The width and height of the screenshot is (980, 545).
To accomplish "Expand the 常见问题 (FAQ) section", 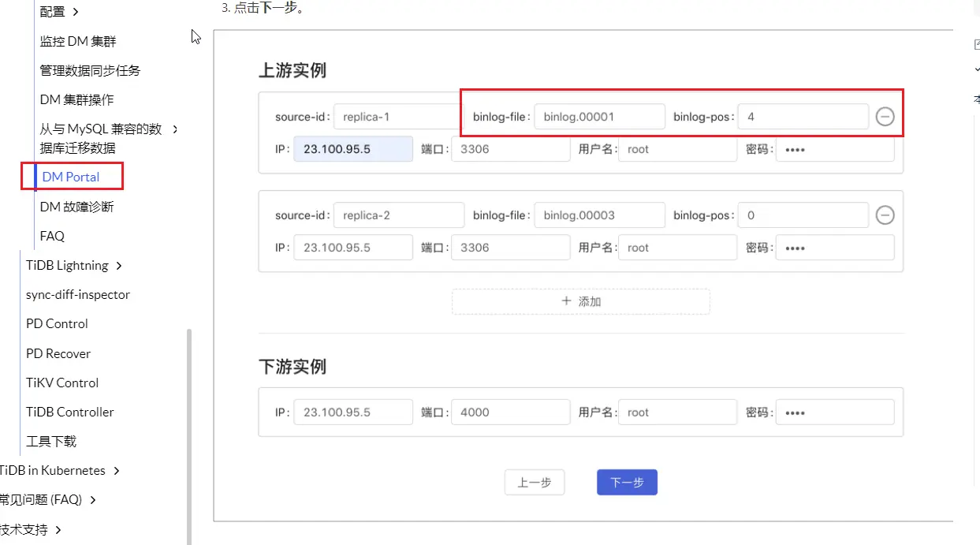I will pos(93,500).
